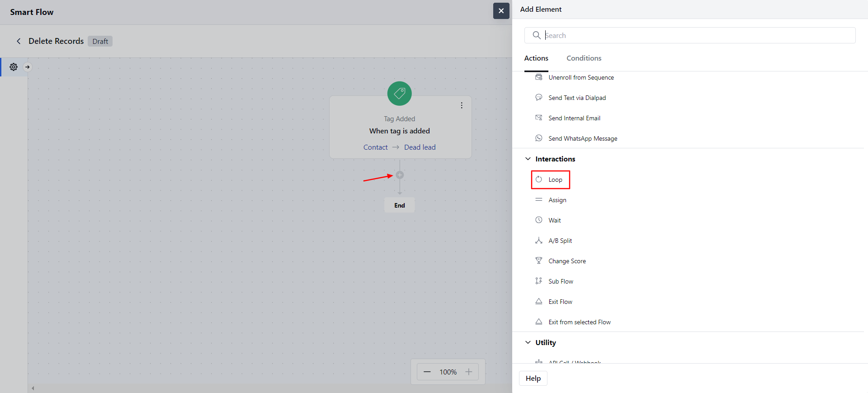Click the Sub Flow icon

tap(539, 281)
